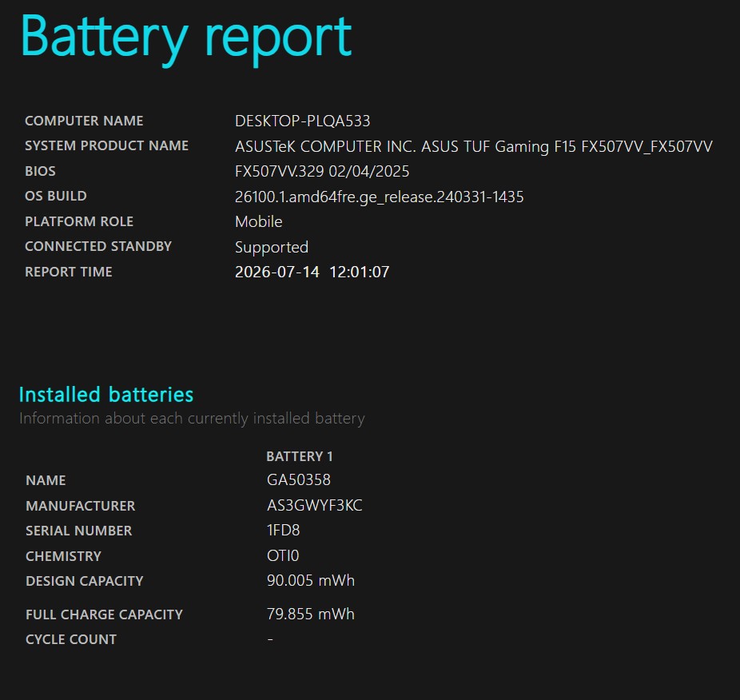
Task: Click the manufacturer value AS3GWYF3KC
Action: 315,506
